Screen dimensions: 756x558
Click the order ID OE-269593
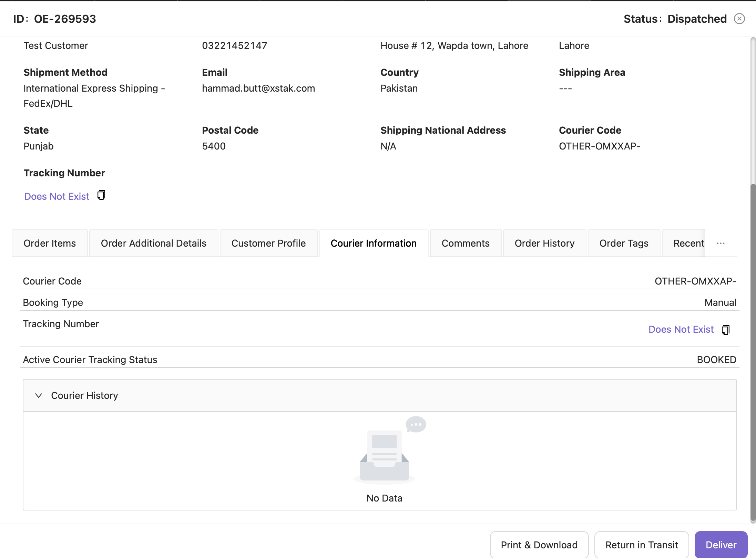pos(65,19)
